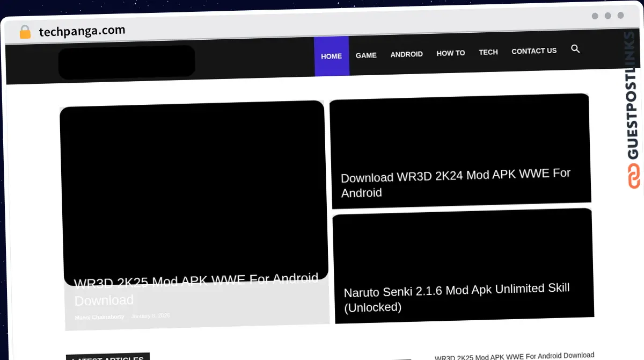This screenshot has height=360, width=644.
Task: Click the site logo in the header
Action: coord(127,63)
